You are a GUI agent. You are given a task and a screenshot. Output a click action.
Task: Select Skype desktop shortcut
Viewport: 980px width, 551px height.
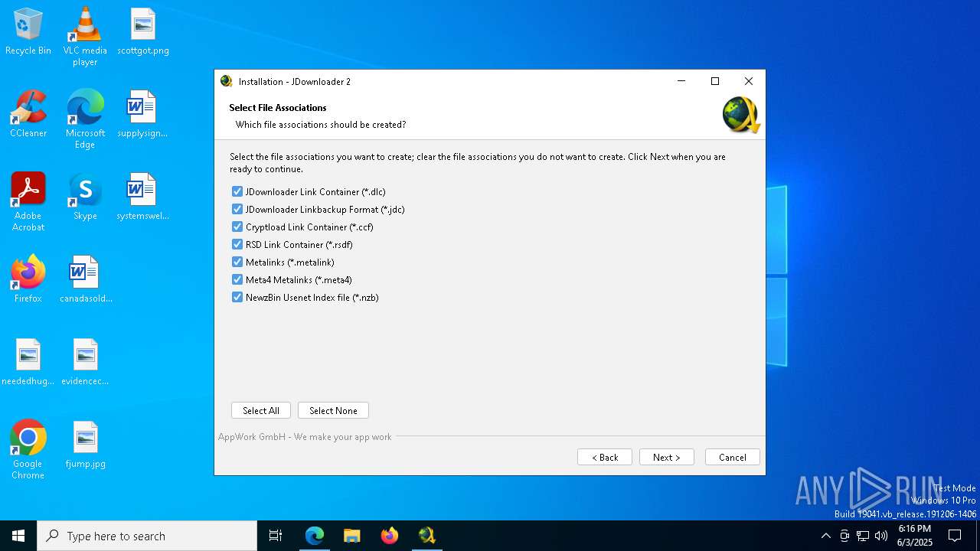click(x=85, y=197)
